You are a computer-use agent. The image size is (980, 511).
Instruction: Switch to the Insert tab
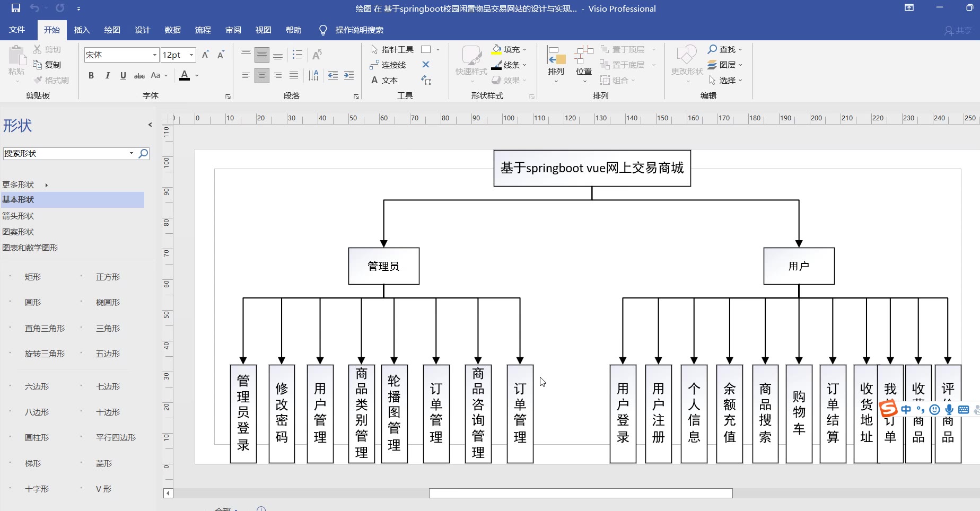coord(82,30)
